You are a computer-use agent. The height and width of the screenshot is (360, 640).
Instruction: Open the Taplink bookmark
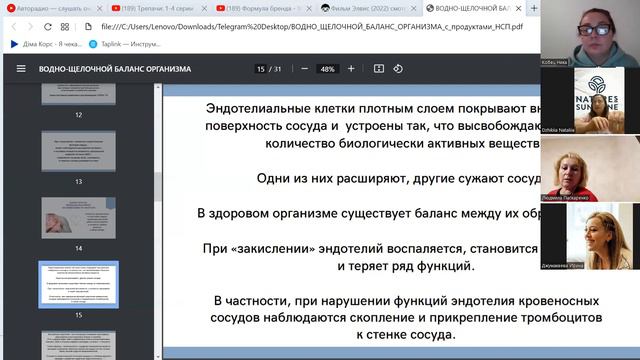(x=124, y=44)
